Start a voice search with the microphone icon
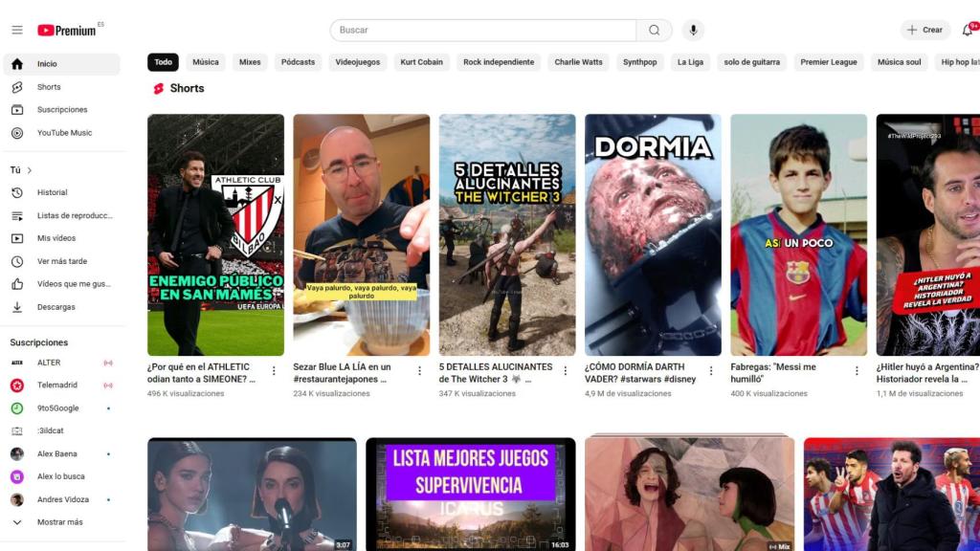Viewport: 980px width, 551px height. 692,30
